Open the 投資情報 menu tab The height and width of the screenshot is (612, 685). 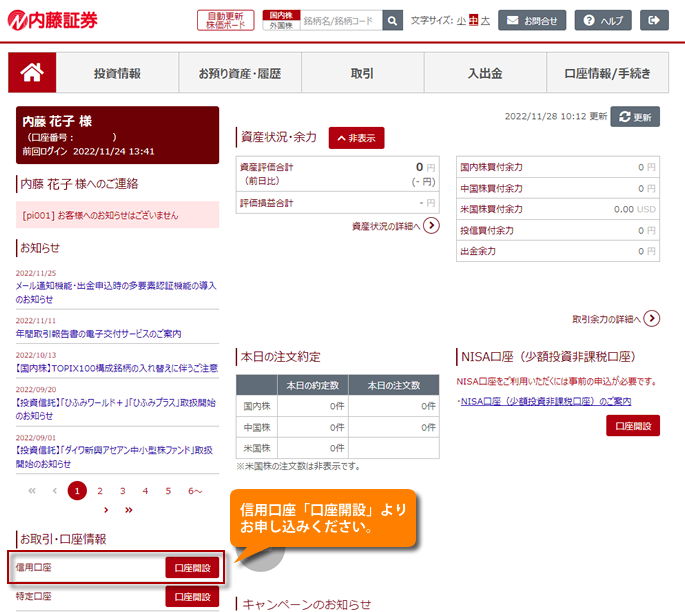(x=117, y=73)
